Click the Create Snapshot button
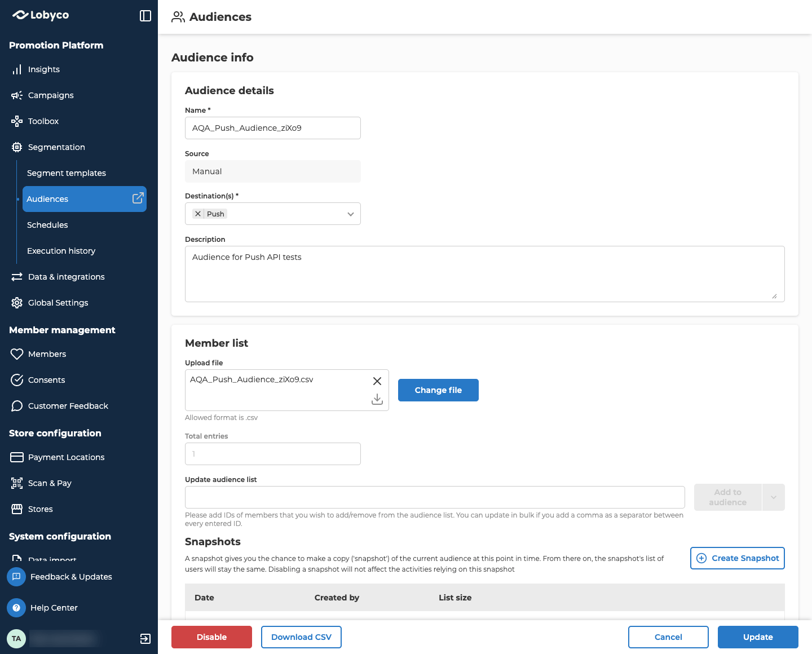 point(738,558)
